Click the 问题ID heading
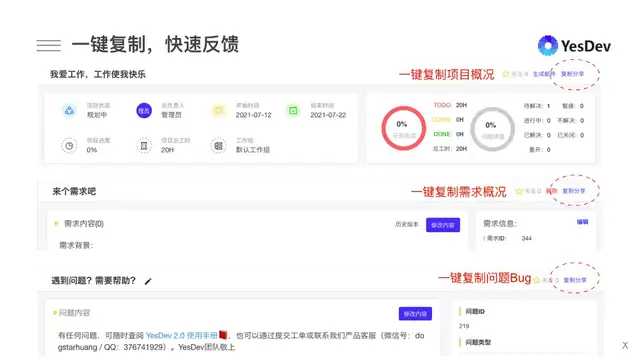The height and width of the screenshot is (360, 640). pyautogui.click(x=475, y=311)
